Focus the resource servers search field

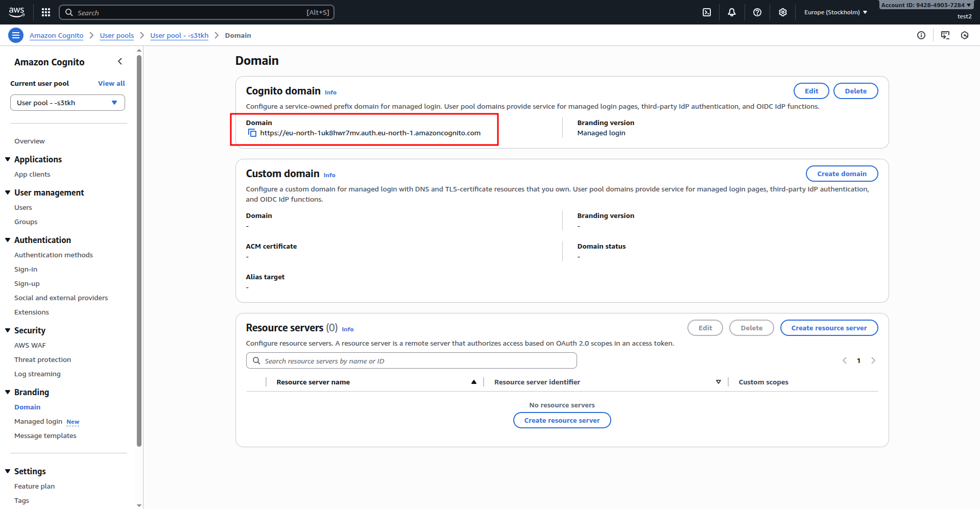[x=412, y=360]
